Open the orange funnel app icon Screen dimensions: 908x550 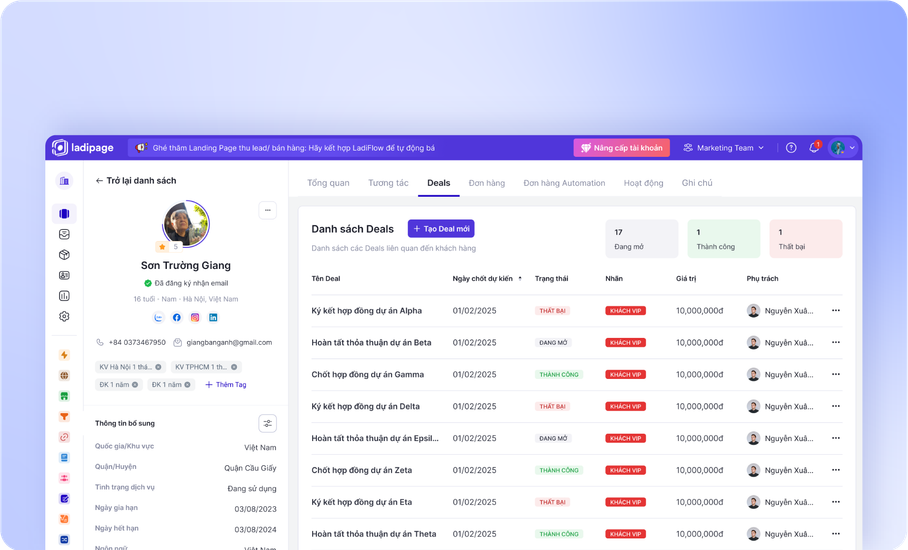(x=64, y=417)
